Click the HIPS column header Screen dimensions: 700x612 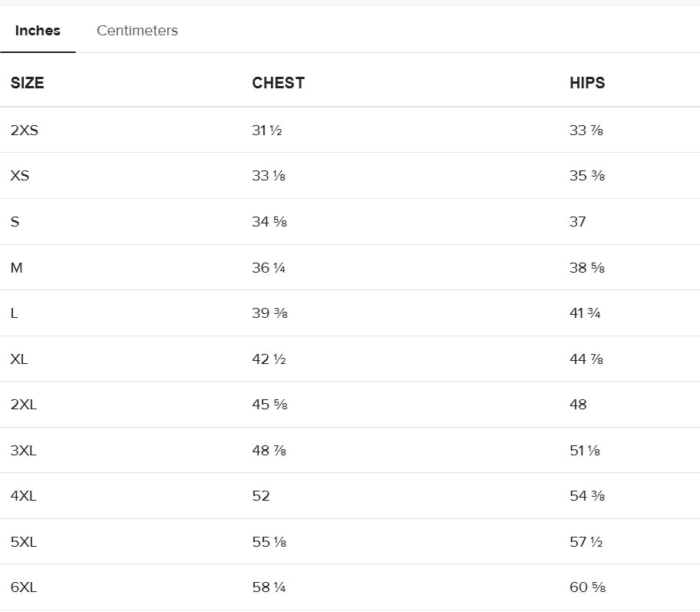[x=587, y=83]
